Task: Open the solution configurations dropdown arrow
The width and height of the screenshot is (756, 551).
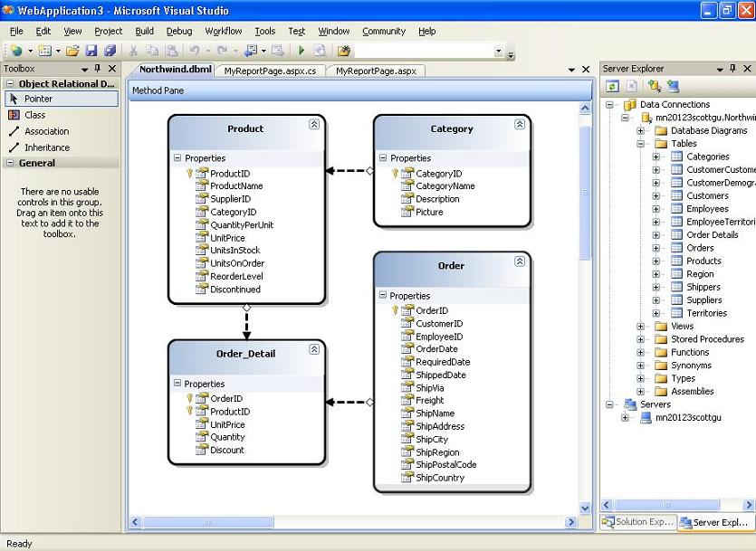Action: coord(499,51)
